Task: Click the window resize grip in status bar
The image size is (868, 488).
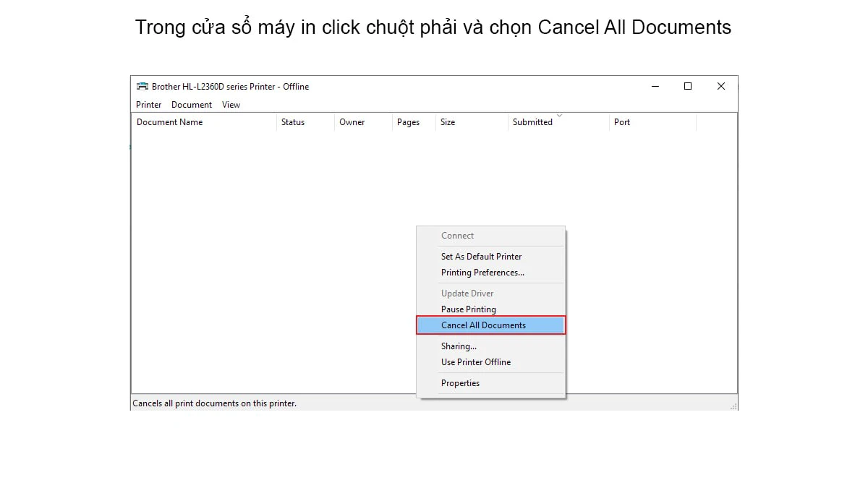Action: tap(733, 406)
